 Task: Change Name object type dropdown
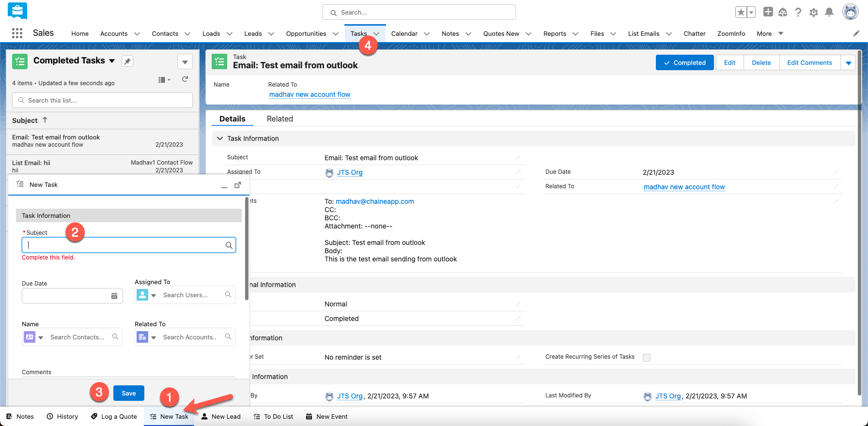[34, 337]
